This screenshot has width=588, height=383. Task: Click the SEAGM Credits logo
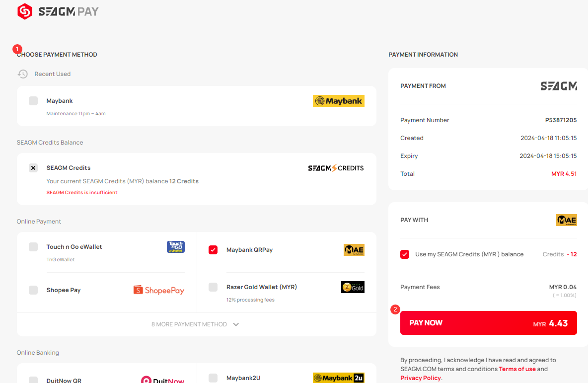(336, 168)
